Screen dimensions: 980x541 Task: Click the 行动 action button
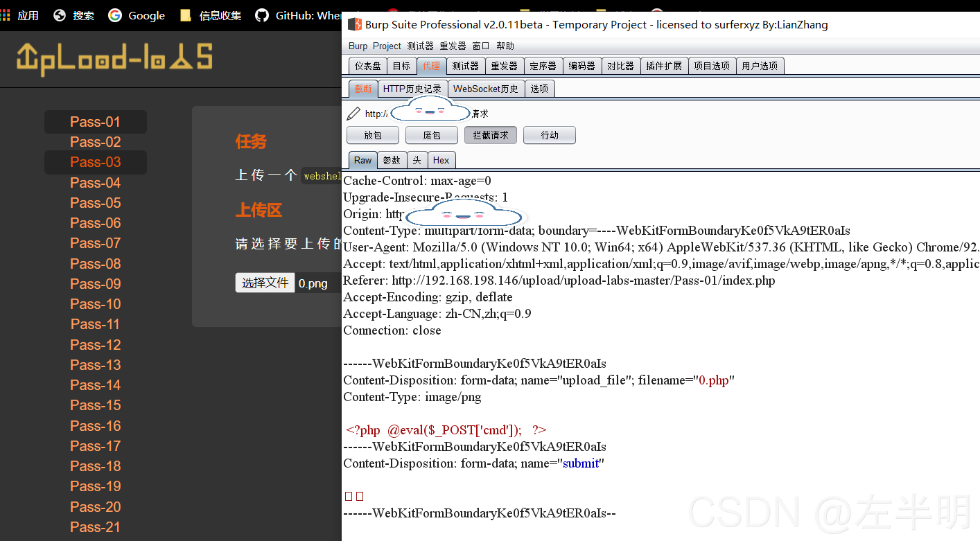click(550, 135)
